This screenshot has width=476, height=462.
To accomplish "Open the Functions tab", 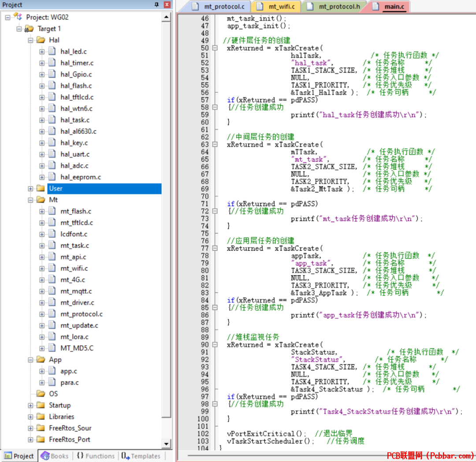I will [96, 456].
